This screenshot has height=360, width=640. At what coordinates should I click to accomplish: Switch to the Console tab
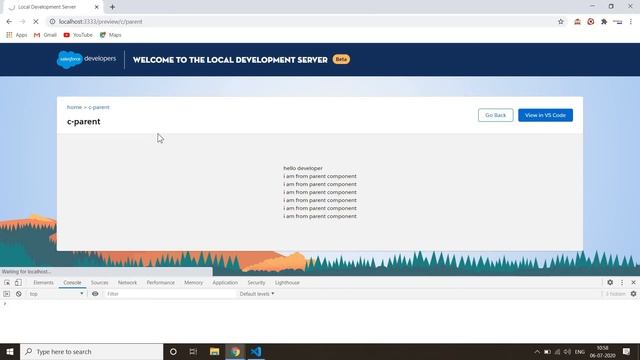[72, 282]
